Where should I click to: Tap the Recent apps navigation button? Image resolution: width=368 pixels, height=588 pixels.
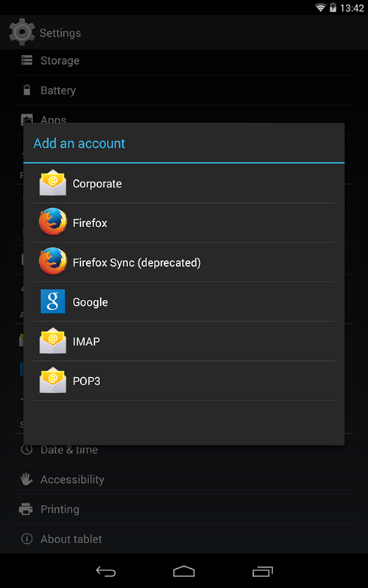[x=263, y=571]
